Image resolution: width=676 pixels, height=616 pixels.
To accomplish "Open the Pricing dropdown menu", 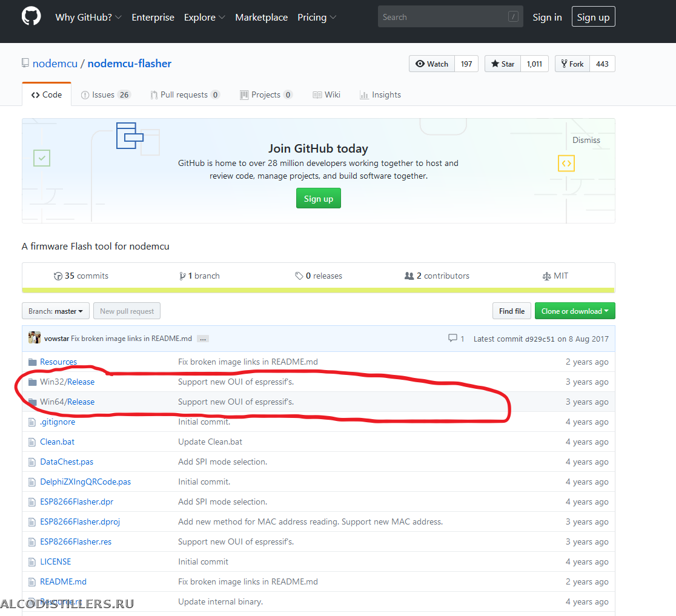I will point(317,17).
